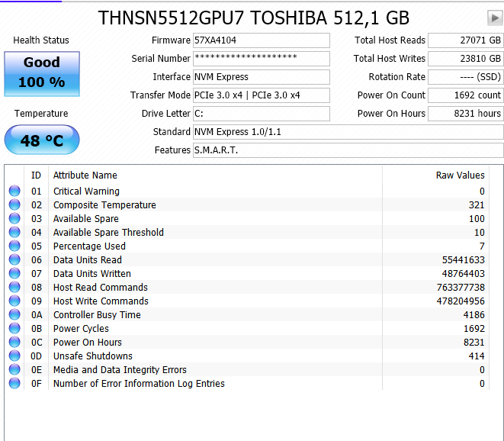
Task: Select the Data Units Read attribute name
Action: [x=88, y=260]
